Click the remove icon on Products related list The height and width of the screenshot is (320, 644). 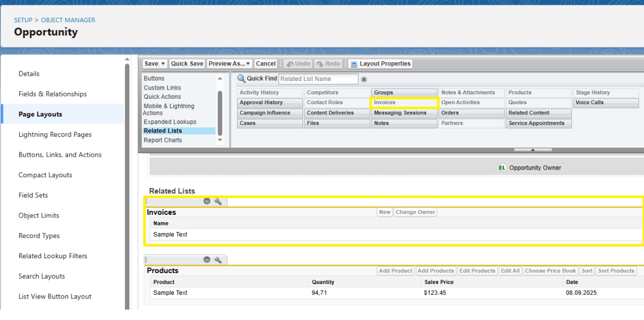[x=207, y=260]
